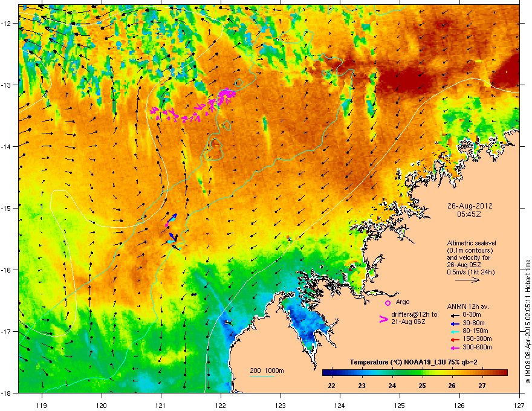Click the temperature color bar near 22
The height and width of the screenshot is (411, 532).
click(x=332, y=373)
